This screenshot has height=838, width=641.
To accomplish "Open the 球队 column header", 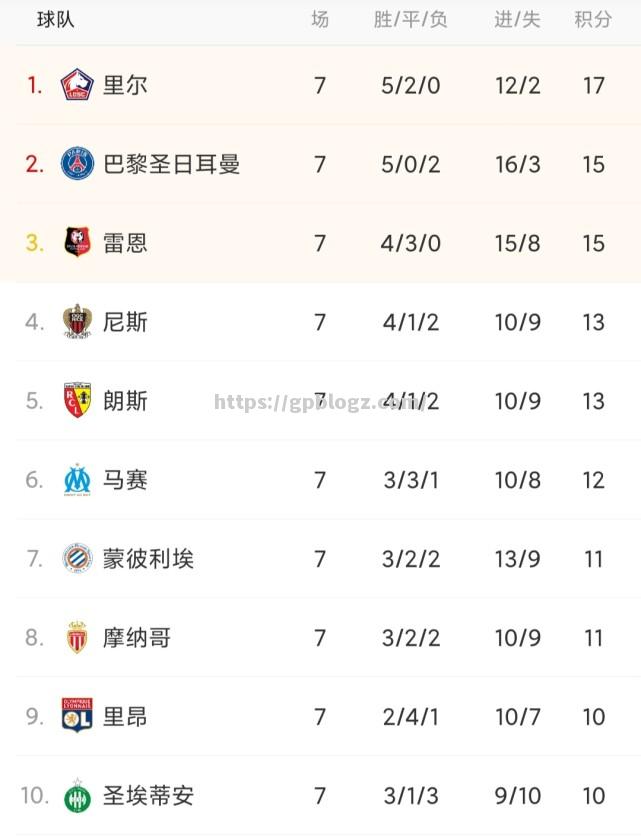I will (52, 17).
